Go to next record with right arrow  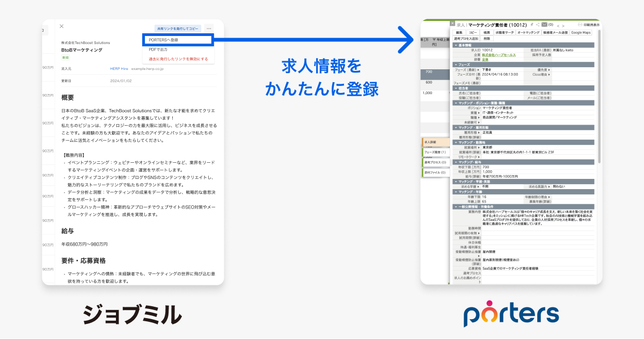click(x=563, y=26)
